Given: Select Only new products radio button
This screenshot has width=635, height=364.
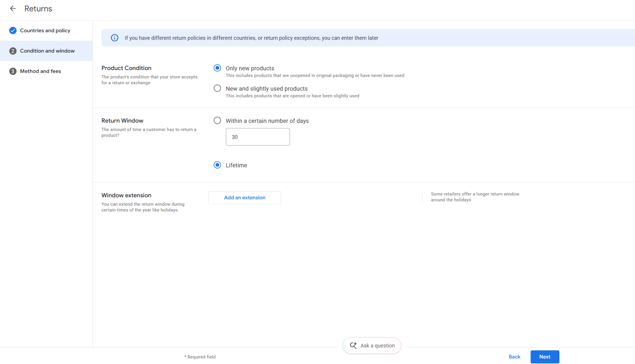Looking at the screenshot, I should 217,68.
